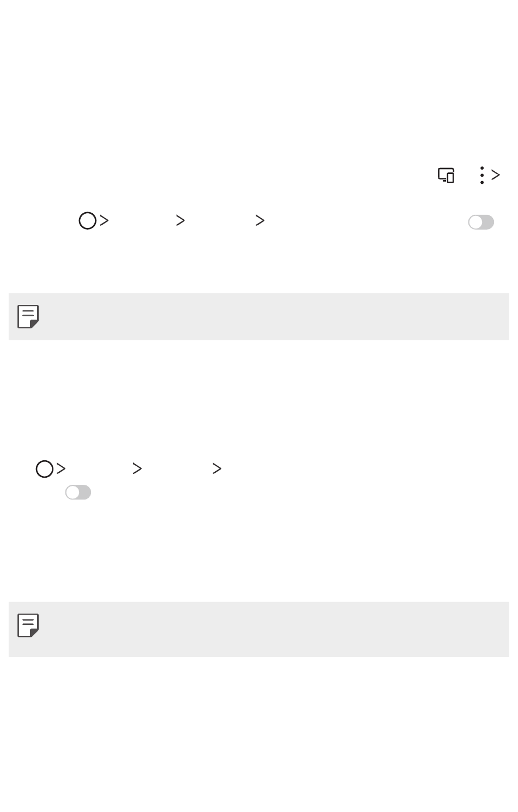The height and width of the screenshot is (812, 518).
Task: Click the chevron touching the lower home circle
Action: (x=61, y=469)
